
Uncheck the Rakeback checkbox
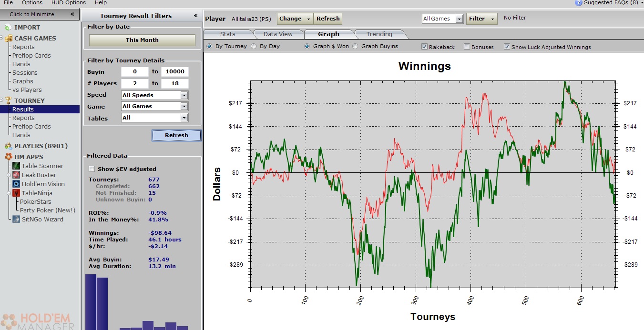coord(424,47)
